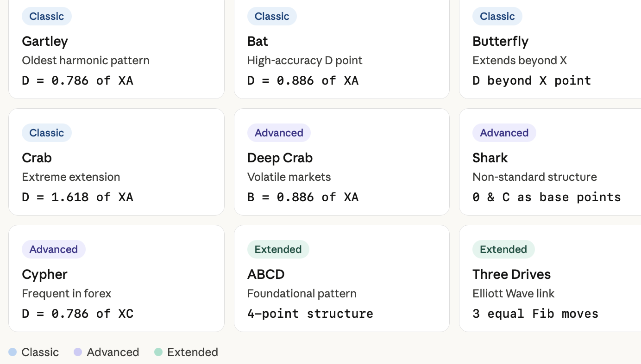Screen dimensions: 641x364
Task: Select the ABCD foundational pattern card
Action: pos(342,278)
